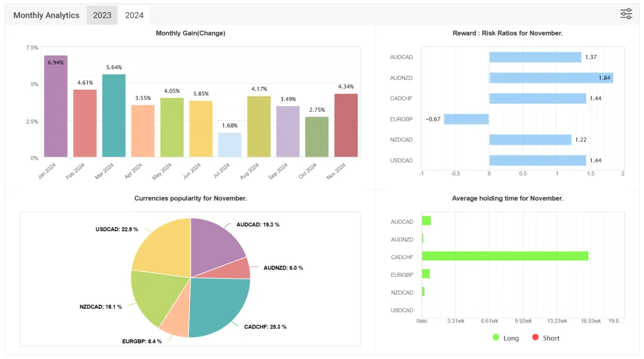Select the AUDCAD purple pie slice

point(217,244)
